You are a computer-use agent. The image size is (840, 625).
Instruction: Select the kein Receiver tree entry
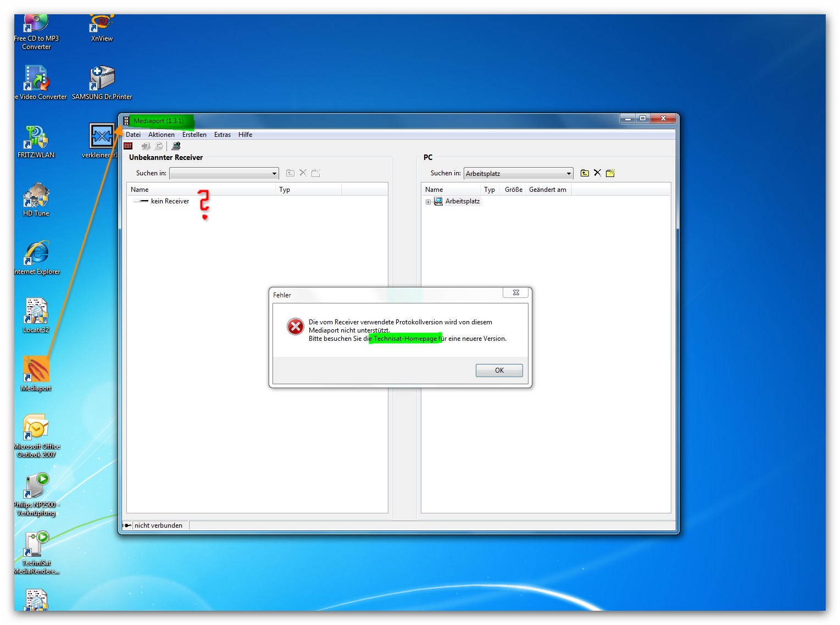170,201
